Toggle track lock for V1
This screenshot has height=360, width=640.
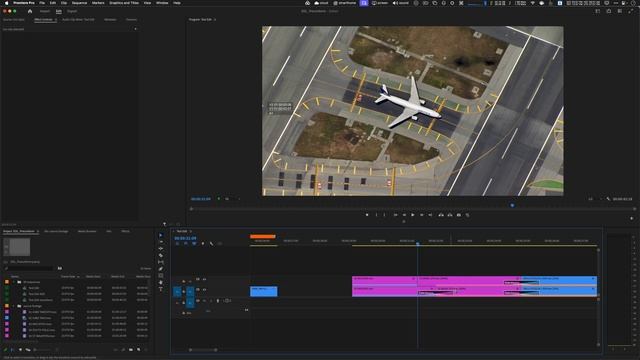[184, 291]
